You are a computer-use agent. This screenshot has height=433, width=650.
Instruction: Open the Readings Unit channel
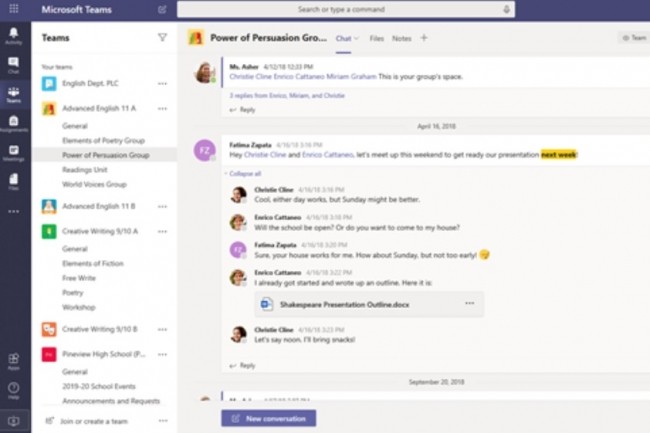[x=85, y=170]
